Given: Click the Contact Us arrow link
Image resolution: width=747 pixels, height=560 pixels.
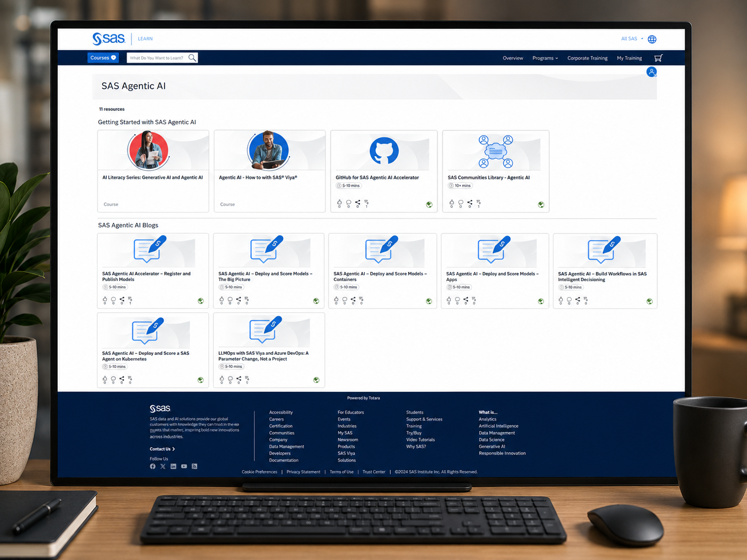Looking at the screenshot, I should [x=163, y=449].
